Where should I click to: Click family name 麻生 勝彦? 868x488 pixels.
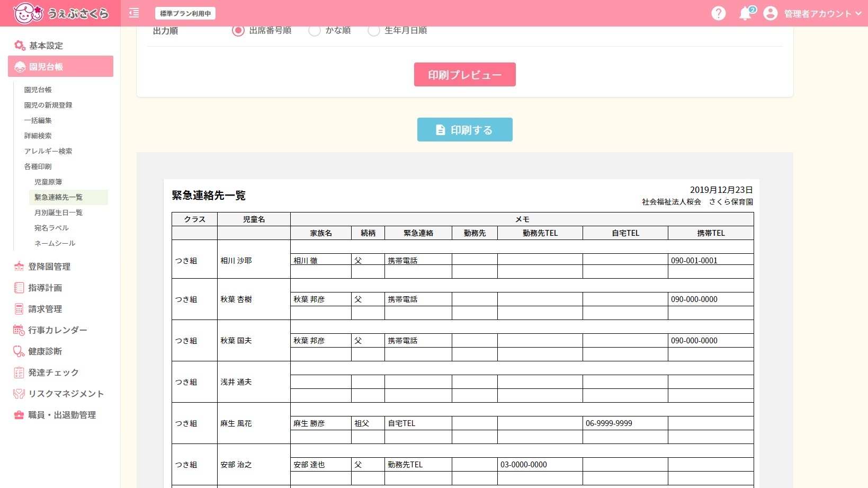(x=309, y=423)
